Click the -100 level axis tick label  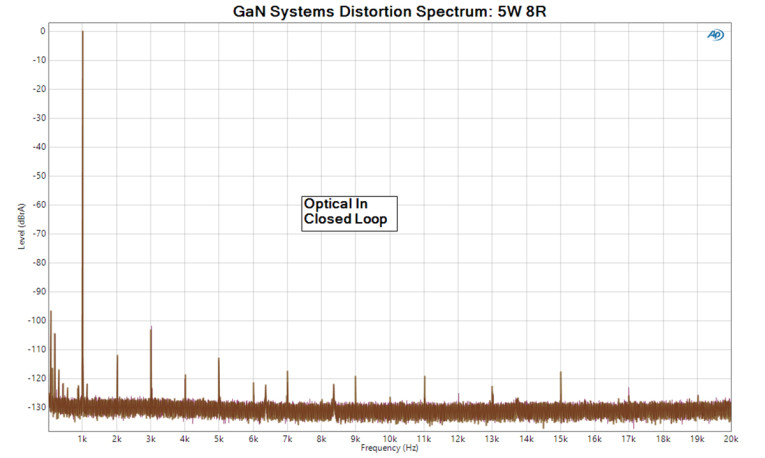tap(38, 320)
